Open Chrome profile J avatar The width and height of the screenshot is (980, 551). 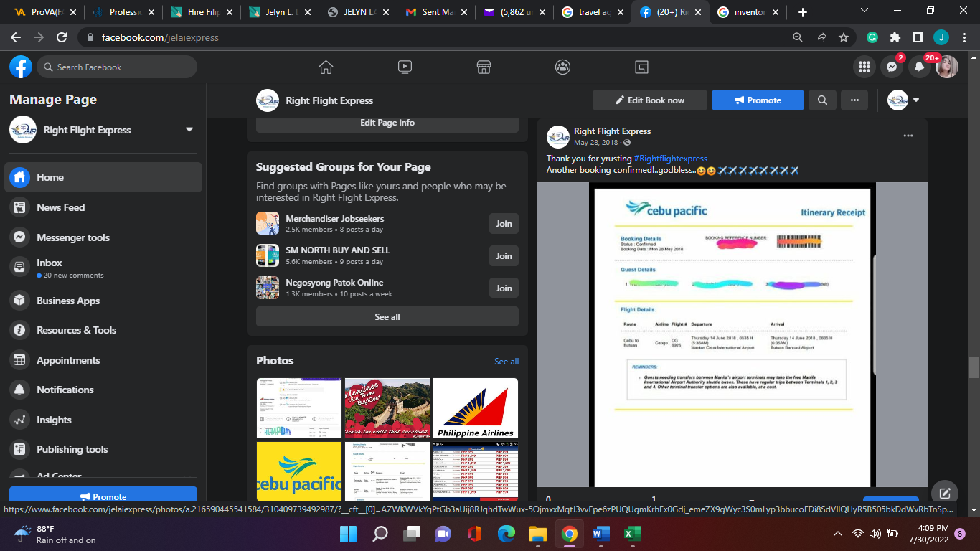point(941,37)
